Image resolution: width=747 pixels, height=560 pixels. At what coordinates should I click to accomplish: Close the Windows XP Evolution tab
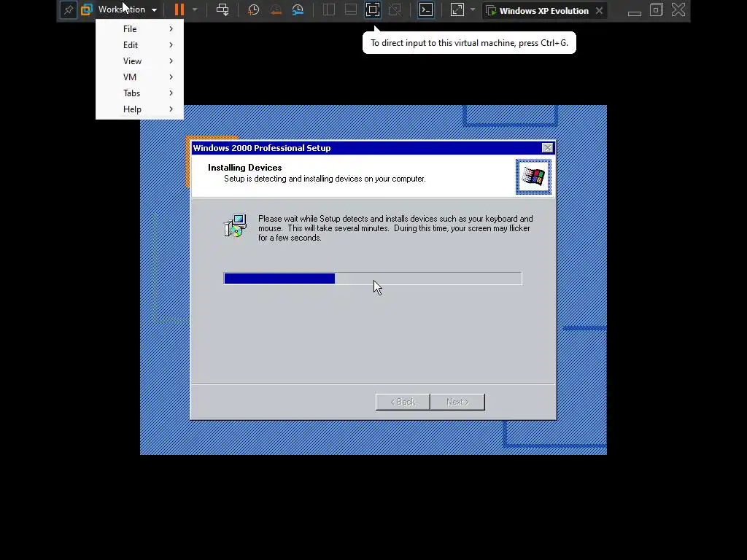coord(600,10)
